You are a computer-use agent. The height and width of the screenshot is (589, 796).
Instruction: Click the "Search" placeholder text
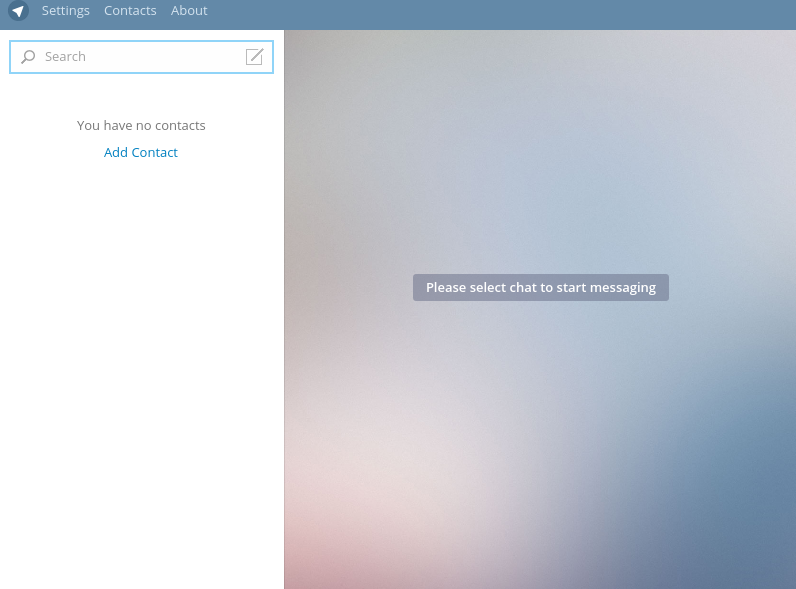(65, 57)
